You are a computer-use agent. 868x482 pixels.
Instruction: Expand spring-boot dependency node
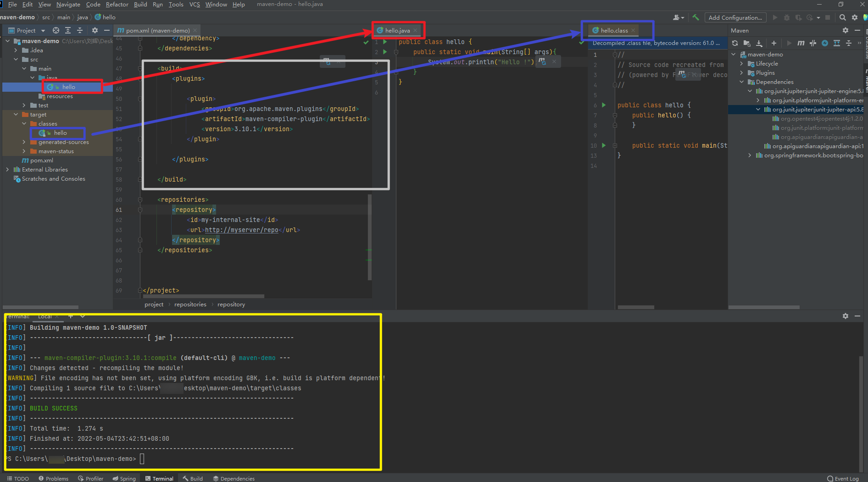point(750,155)
